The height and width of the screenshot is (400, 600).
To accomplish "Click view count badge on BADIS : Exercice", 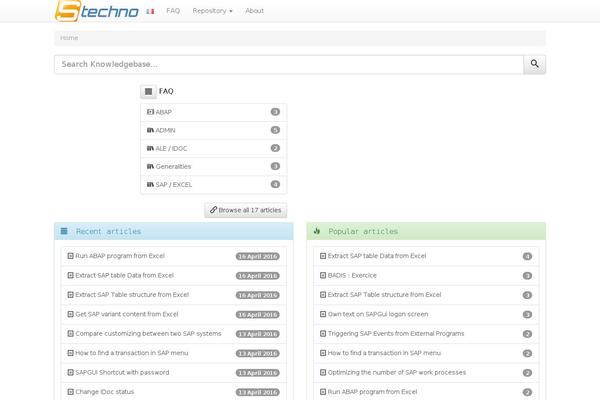I will pos(527,276).
